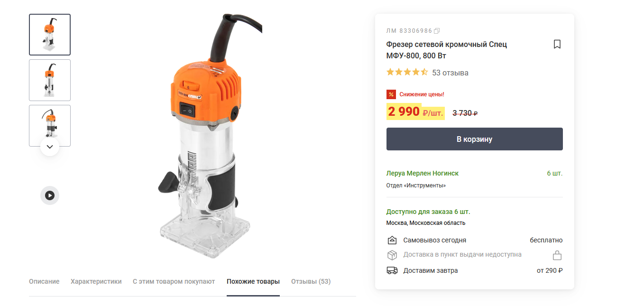
Task: Expand more thumbnails with the down chevron
Action: [x=50, y=147]
